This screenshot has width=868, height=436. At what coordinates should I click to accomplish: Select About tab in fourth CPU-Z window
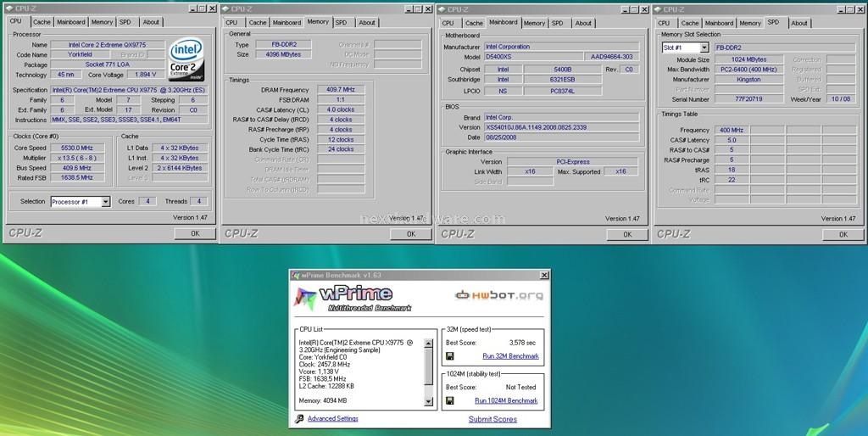coord(798,23)
